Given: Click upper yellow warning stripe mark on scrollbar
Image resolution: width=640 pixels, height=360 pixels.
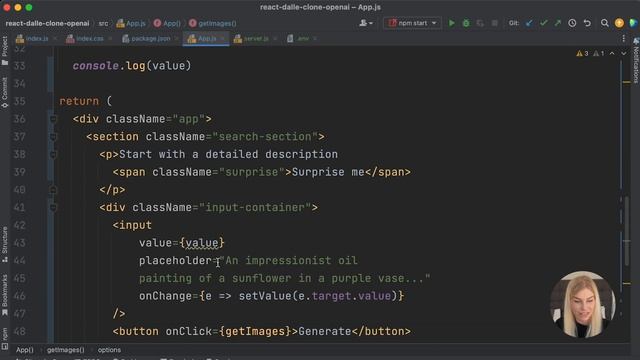Looking at the screenshot, I should 627,82.
